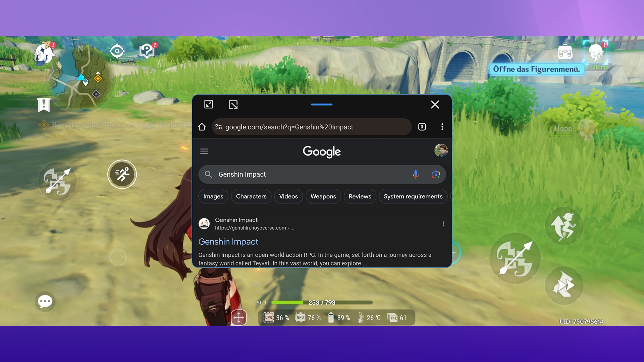Open the inventory backpack
The image size is (644, 362).
[x=565, y=52]
